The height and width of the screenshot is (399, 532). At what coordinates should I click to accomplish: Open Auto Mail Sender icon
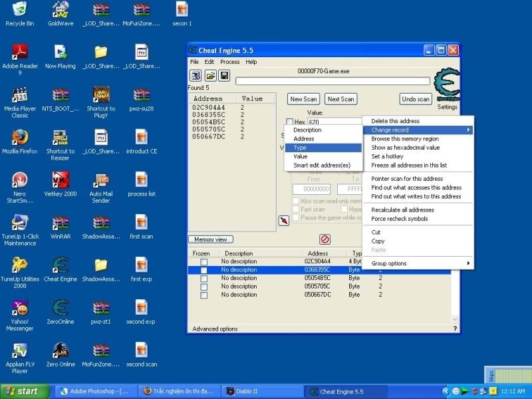101,188
